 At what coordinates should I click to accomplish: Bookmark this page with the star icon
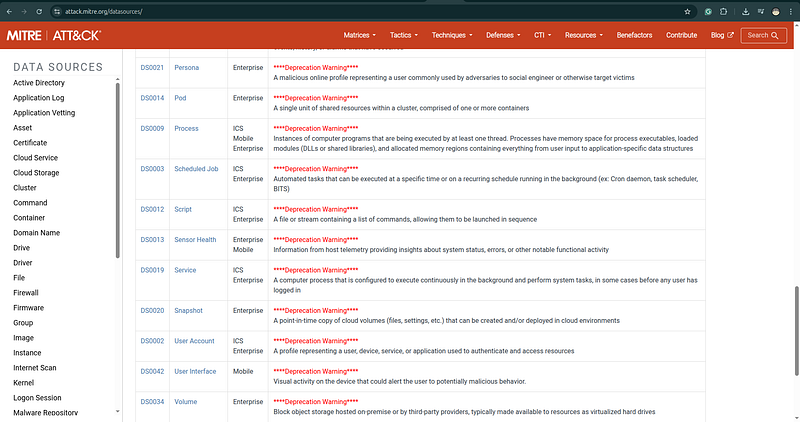click(x=687, y=11)
